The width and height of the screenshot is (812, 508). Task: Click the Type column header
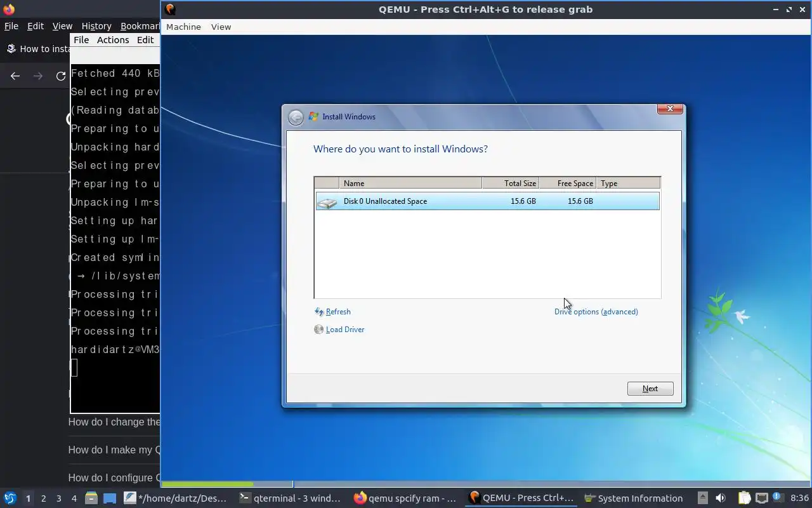point(628,184)
